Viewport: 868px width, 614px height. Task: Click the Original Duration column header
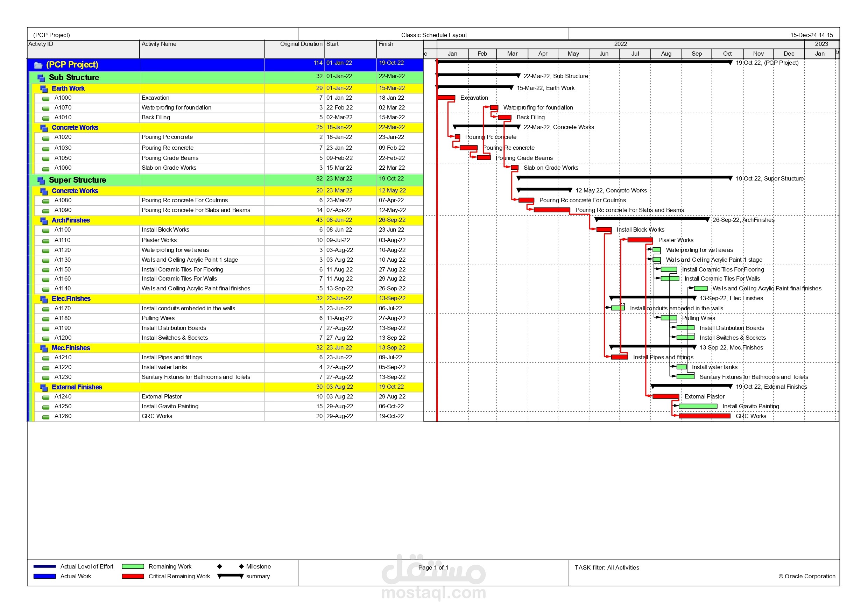294,49
